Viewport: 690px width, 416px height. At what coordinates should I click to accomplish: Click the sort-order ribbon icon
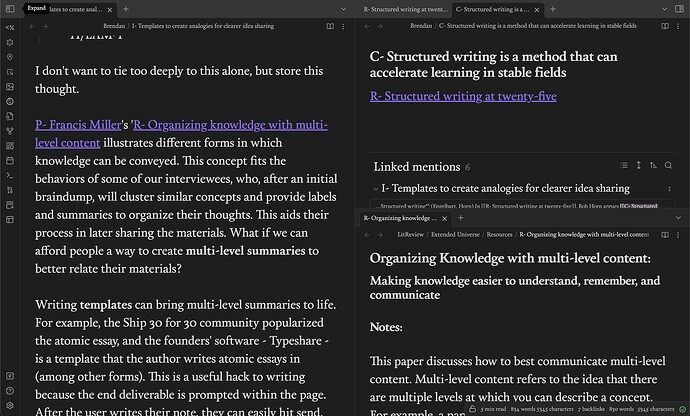pos(10,190)
